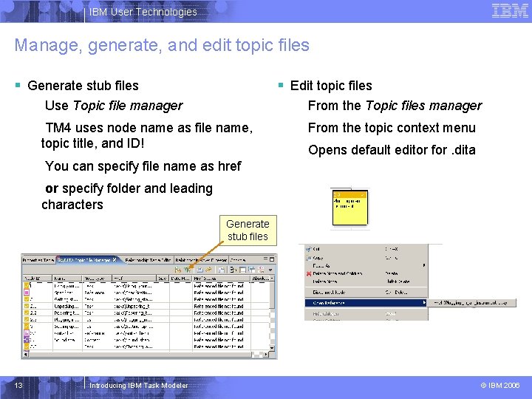
Task: Click the Href column header
Action: tap(134, 279)
